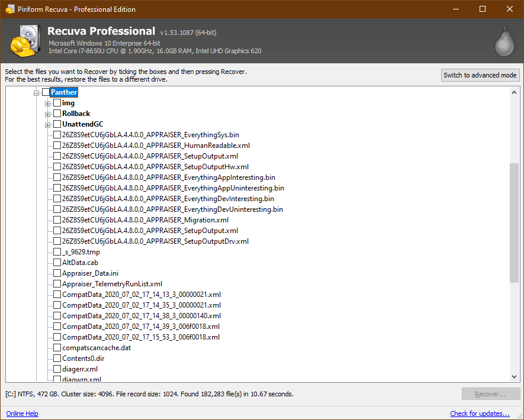The height and width of the screenshot is (420, 524).
Task: Select APPRAISER_EverythingAppUninteresting.bin file name
Action: (x=173, y=188)
